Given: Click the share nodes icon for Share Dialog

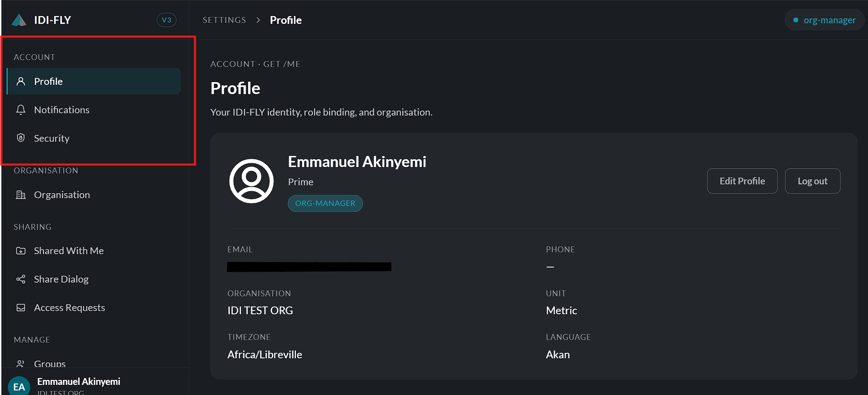Looking at the screenshot, I should (21, 279).
